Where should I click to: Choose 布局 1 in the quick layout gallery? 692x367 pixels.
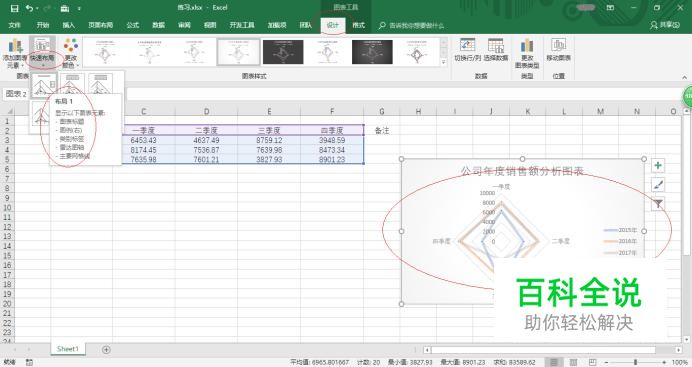pyautogui.click(x=44, y=85)
